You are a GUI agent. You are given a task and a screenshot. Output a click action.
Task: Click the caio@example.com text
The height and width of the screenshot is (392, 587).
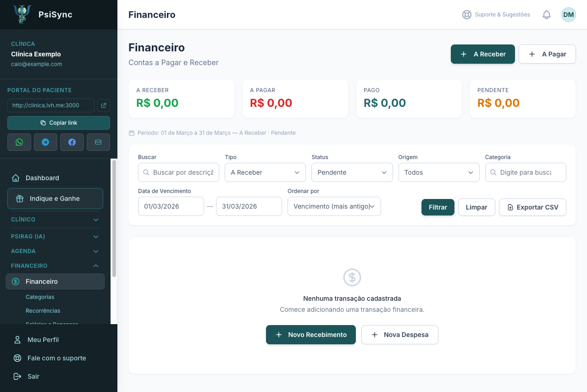click(x=36, y=64)
